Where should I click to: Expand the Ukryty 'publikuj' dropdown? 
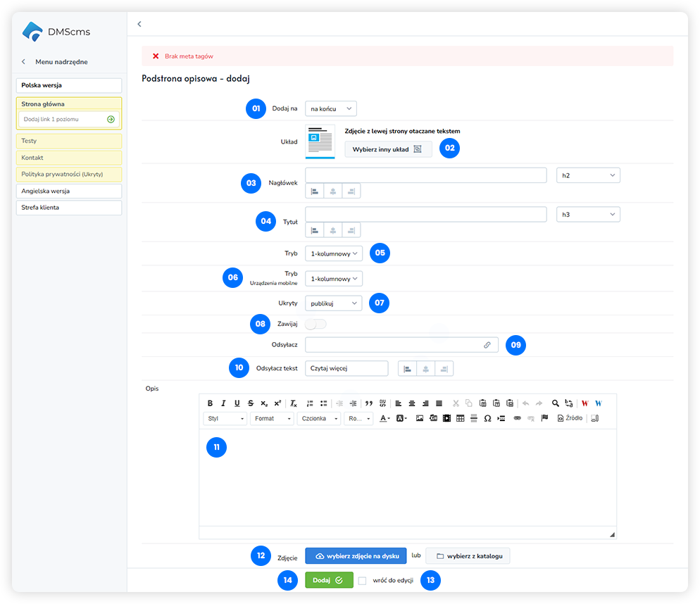coord(334,303)
